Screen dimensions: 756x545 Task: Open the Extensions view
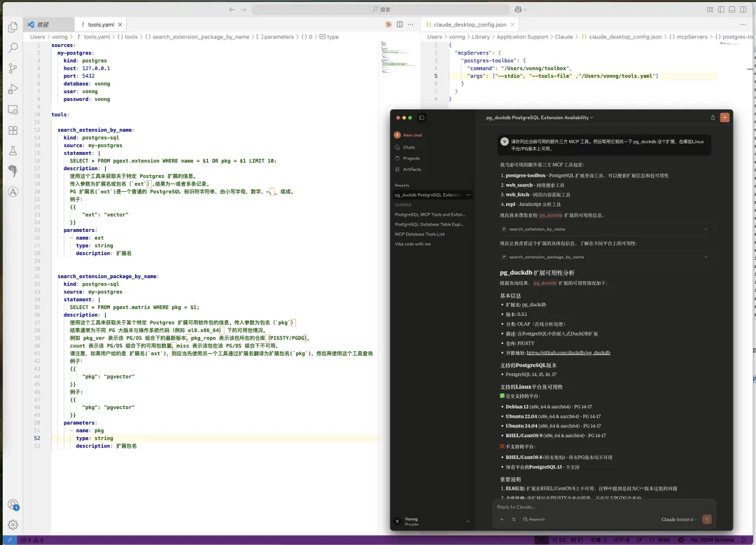click(13, 131)
